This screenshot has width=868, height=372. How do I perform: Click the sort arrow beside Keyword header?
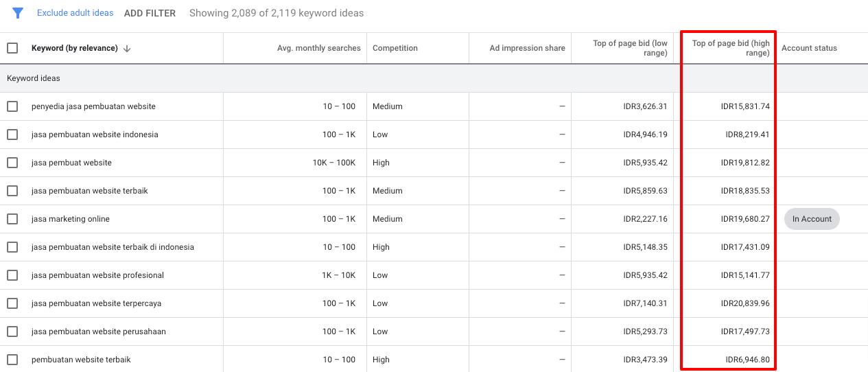coord(127,49)
